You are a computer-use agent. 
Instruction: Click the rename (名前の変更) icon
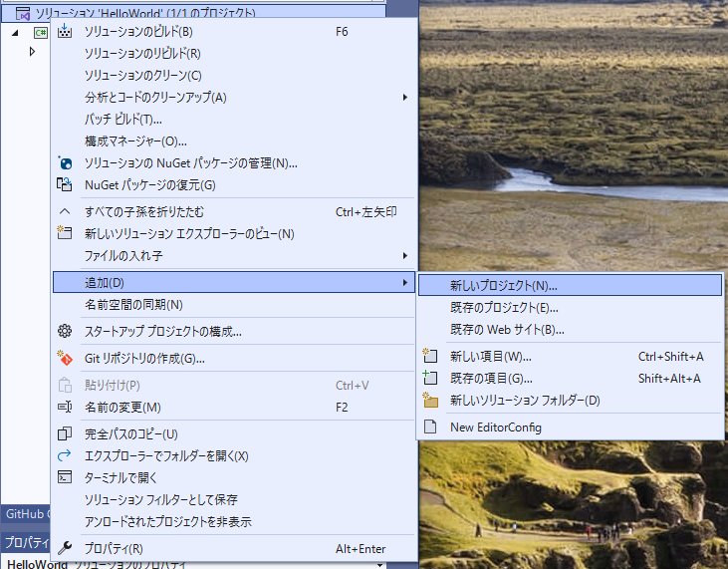pyautogui.click(x=65, y=407)
